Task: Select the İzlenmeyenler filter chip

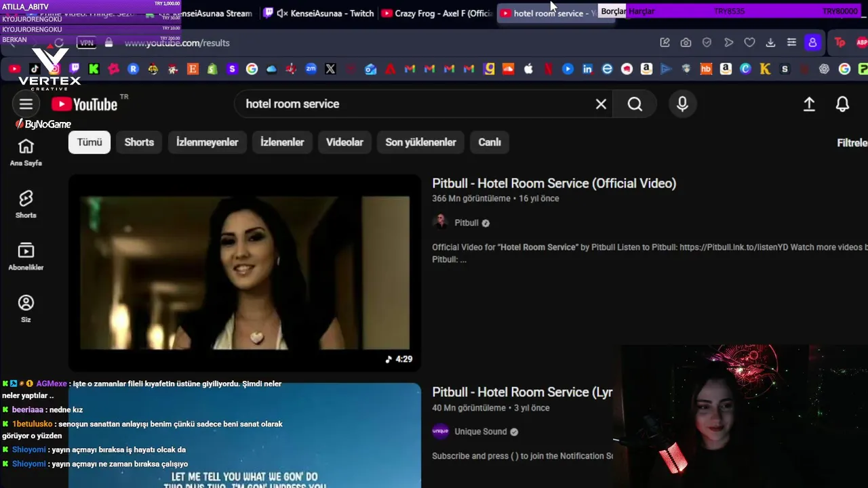Action: point(208,142)
